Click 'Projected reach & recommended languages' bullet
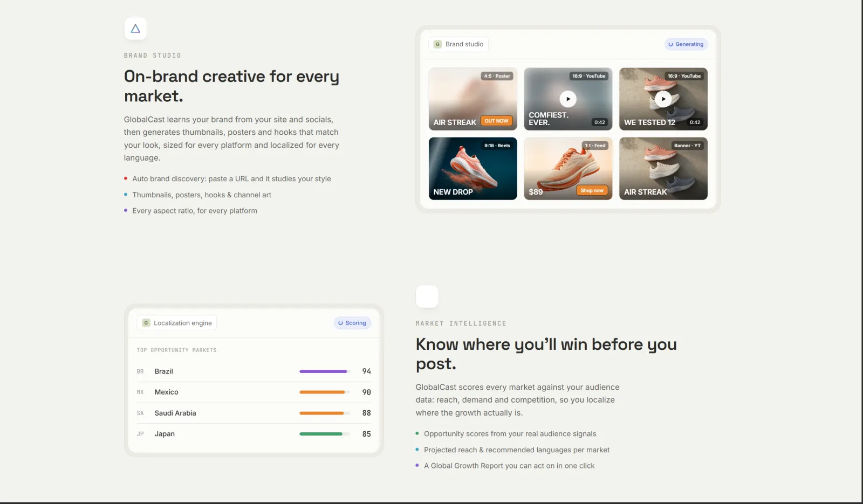This screenshot has height=504, width=863. tap(517, 450)
